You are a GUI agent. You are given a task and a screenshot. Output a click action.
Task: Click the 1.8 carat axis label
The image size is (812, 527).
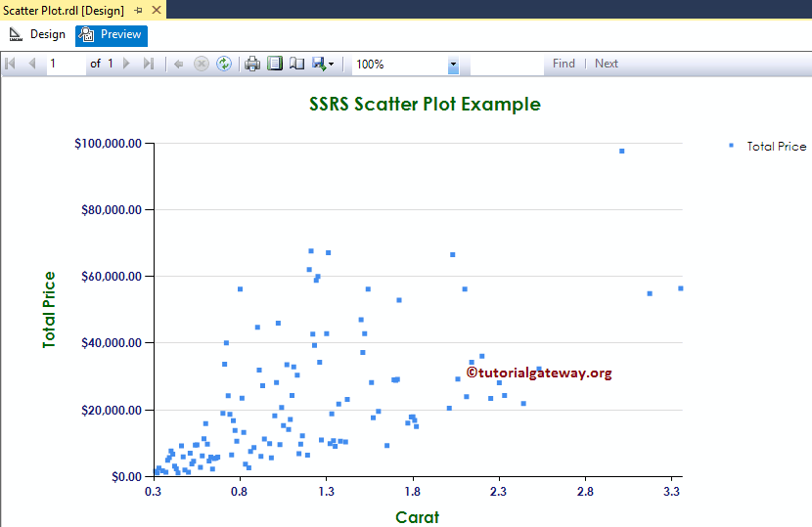[x=412, y=491]
